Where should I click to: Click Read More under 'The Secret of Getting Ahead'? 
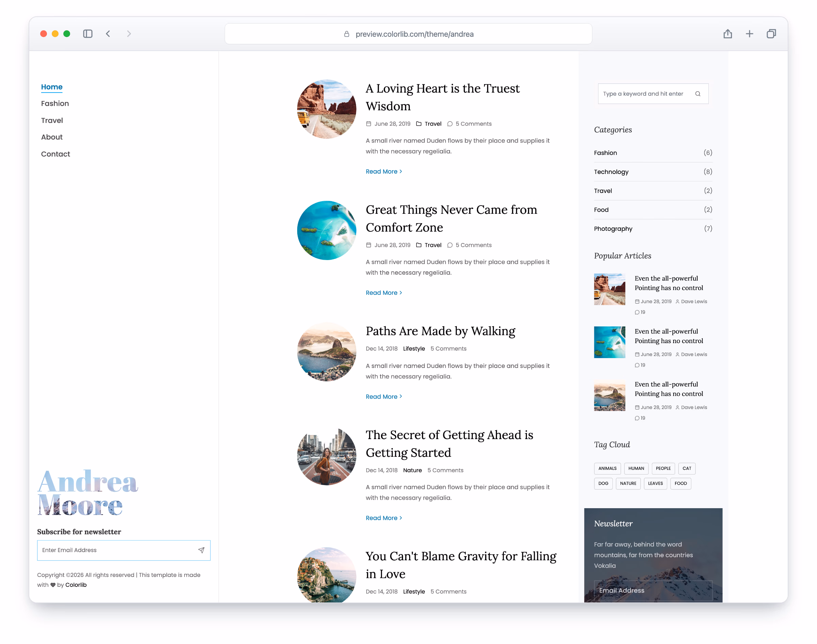click(x=384, y=518)
